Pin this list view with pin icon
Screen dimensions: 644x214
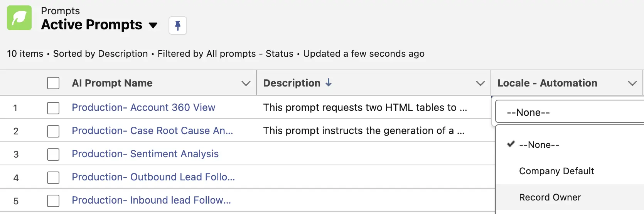[178, 25]
